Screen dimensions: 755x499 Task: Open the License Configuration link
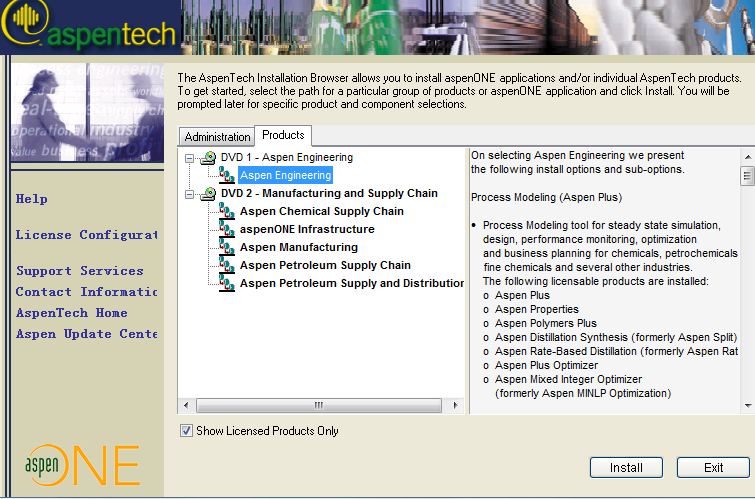(x=87, y=235)
